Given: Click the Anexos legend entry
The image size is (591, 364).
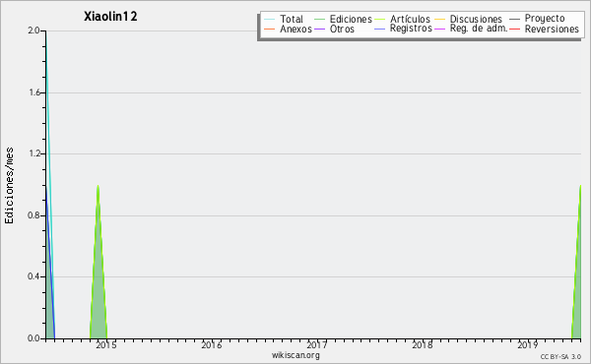Looking at the screenshot, I should [x=288, y=29].
